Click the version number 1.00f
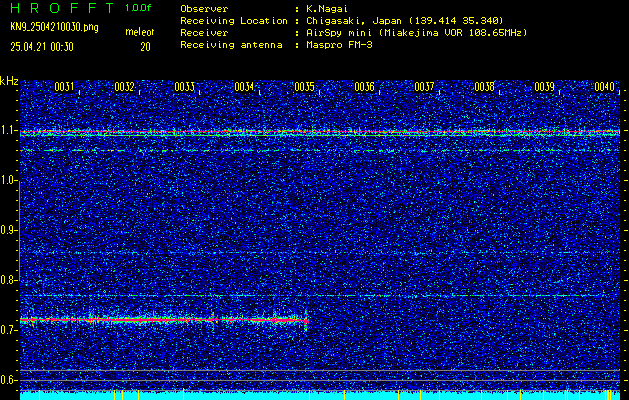Image resolution: width=629 pixels, height=400 pixels. click(x=138, y=8)
